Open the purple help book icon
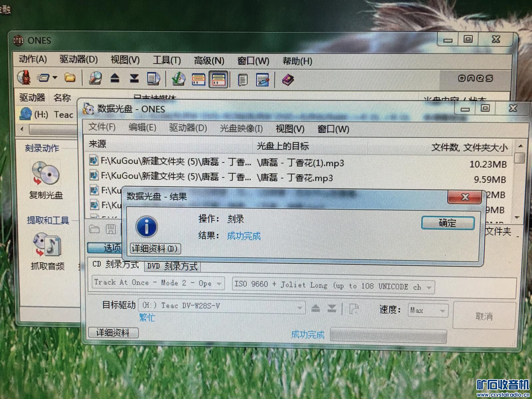The height and width of the screenshot is (399, 532). pos(288,80)
